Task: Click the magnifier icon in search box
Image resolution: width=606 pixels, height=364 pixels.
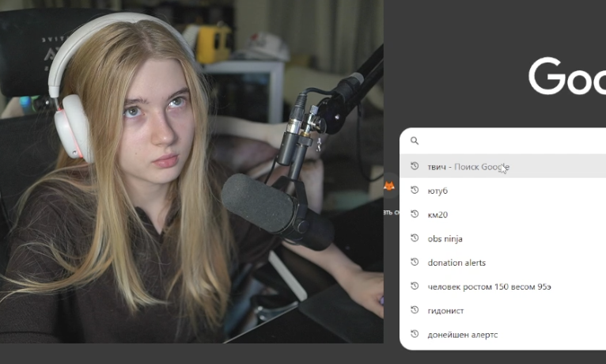Action: click(x=415, y=141)
